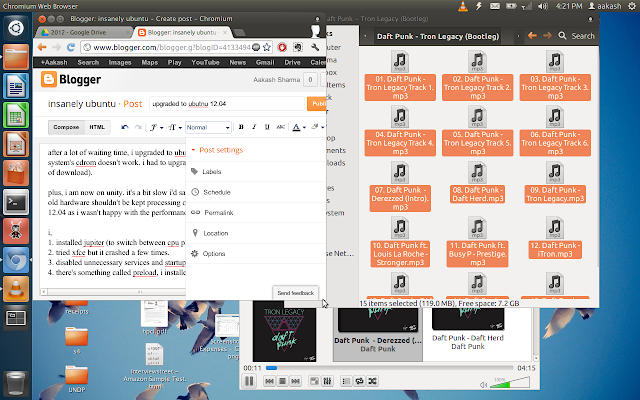Toggle strikethrough formatting in Blogger editor
Viewport: 640px width, 400px height.
(x=280, y=127)
